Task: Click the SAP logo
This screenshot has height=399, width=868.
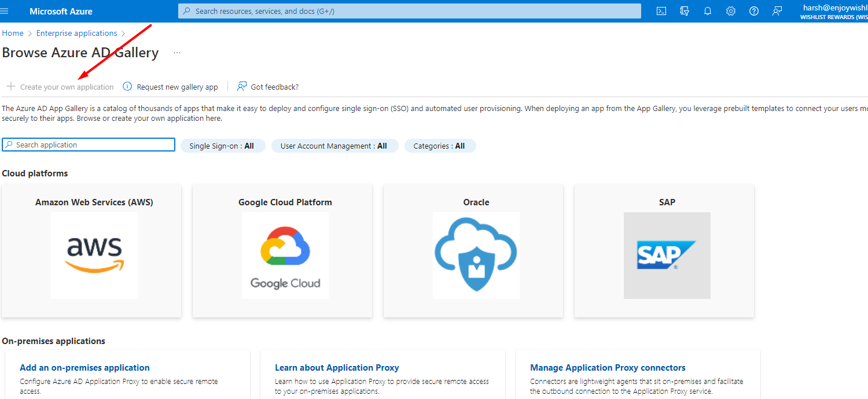Action: (x=667, y=256)
